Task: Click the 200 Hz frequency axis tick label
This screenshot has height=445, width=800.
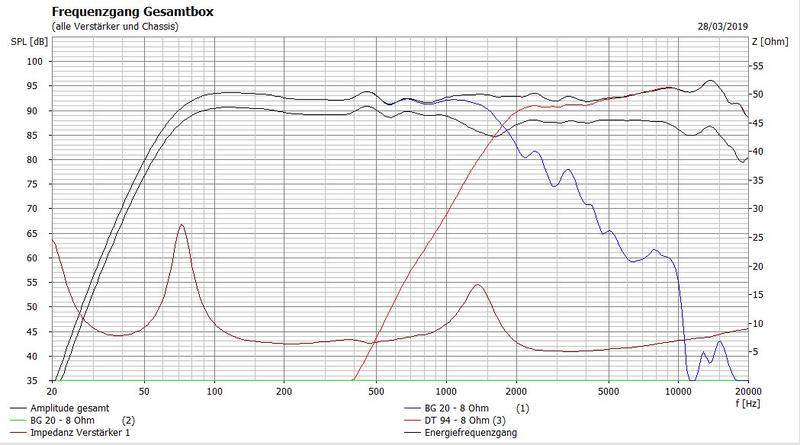Action: (x=284, y=391)
